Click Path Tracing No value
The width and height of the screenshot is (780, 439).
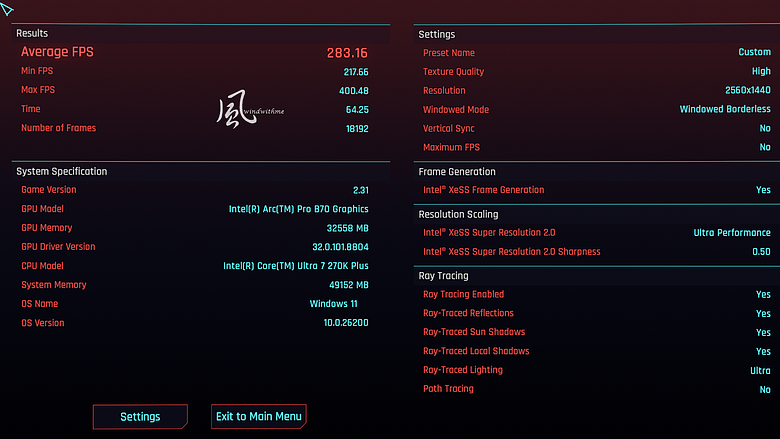[765, 390]
